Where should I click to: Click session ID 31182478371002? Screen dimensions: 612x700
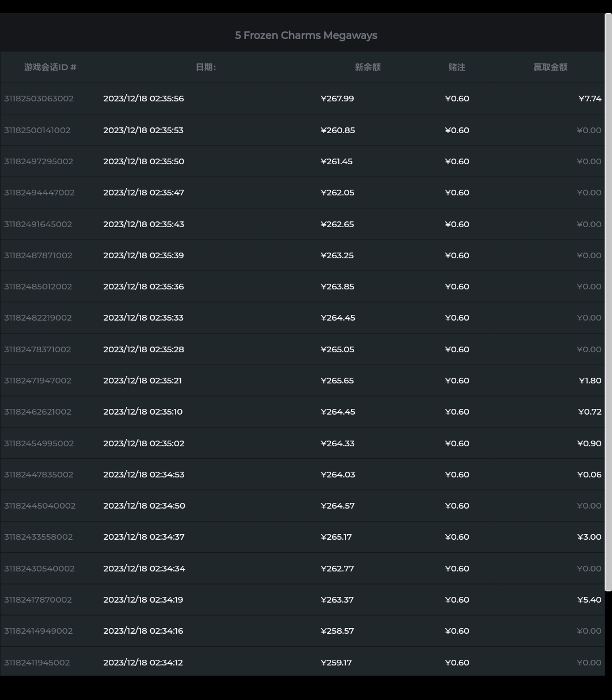pyautogui.click(x=37, y=349)
